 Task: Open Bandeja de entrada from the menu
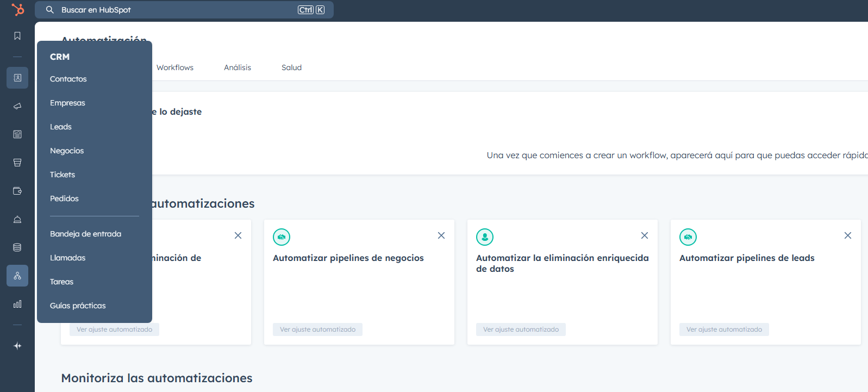click(85, 234)
